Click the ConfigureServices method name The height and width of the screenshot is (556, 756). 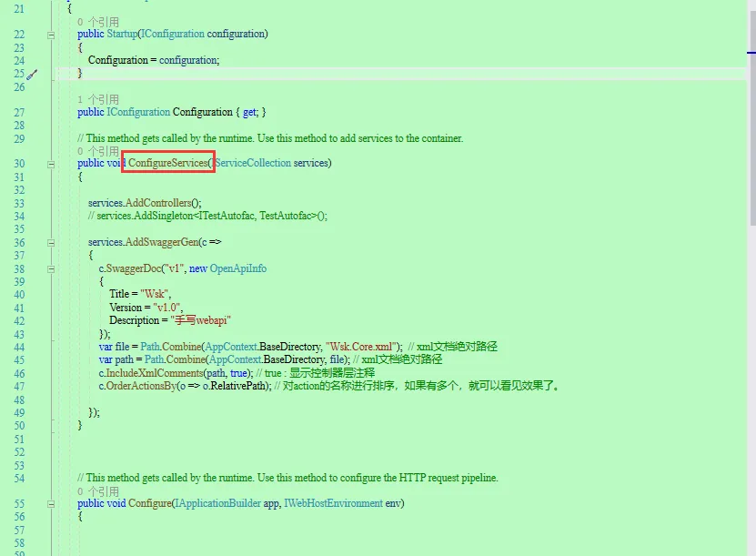pos(167,163)
